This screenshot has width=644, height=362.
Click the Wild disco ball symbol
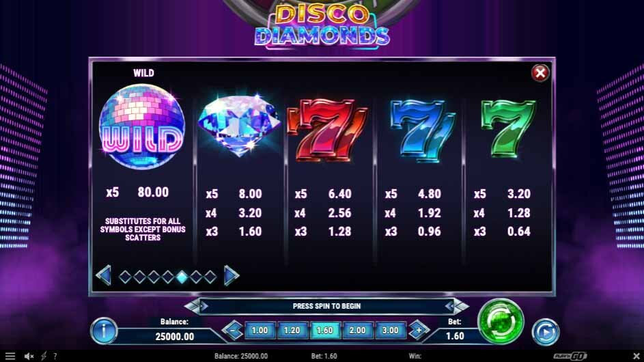click(x=142, y=126)
